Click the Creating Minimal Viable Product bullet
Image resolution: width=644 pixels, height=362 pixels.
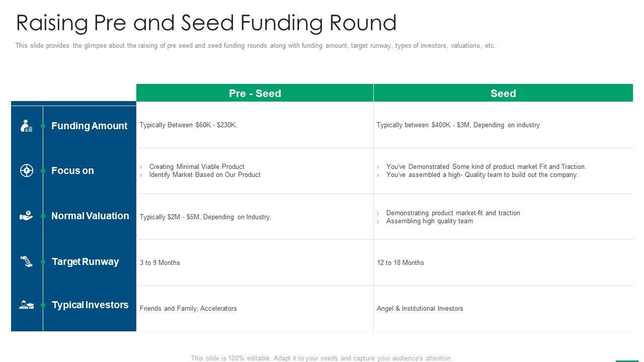pos(196,166)
